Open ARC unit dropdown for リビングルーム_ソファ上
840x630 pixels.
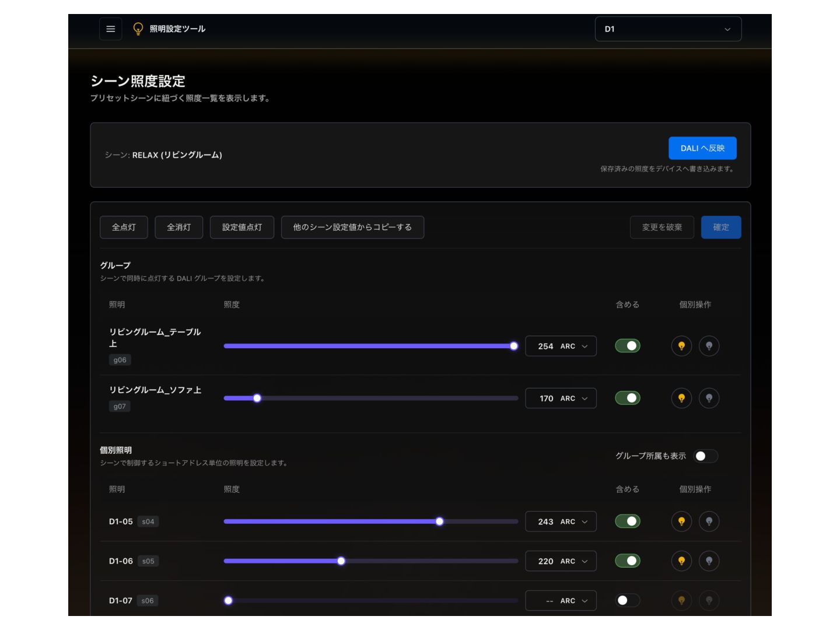click(x=574, y=398)
